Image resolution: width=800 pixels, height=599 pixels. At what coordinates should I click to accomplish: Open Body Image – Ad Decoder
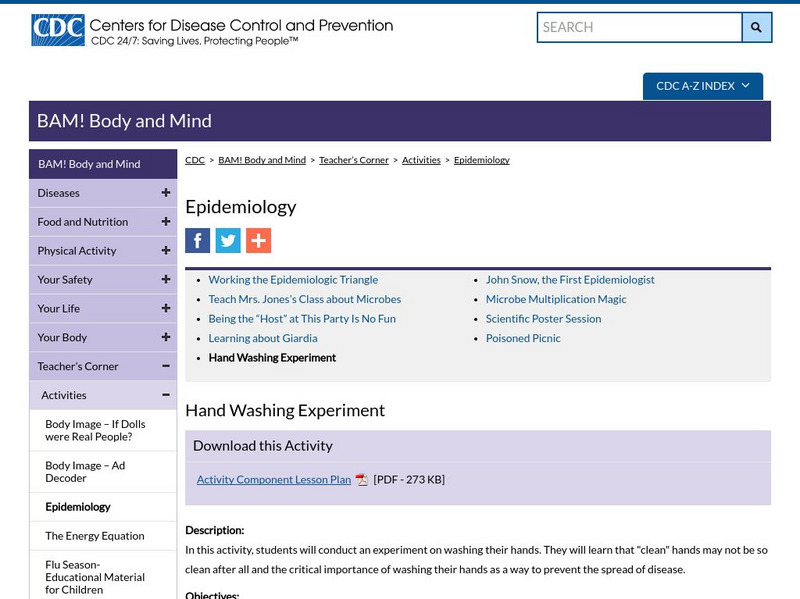103,472
